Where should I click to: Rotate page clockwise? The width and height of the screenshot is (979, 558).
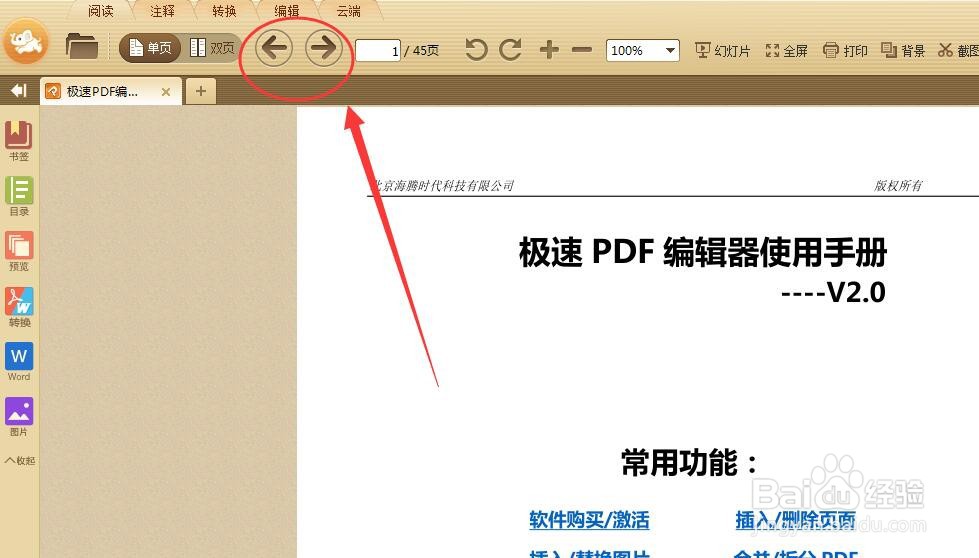click(511, 49)
